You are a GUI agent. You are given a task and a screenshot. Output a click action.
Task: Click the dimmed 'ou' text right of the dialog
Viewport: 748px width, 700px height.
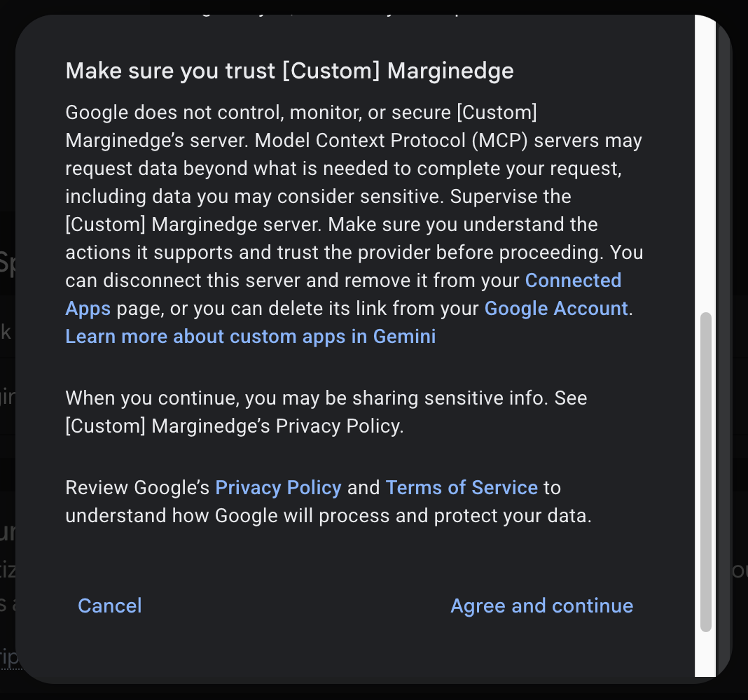pos(740,570)
